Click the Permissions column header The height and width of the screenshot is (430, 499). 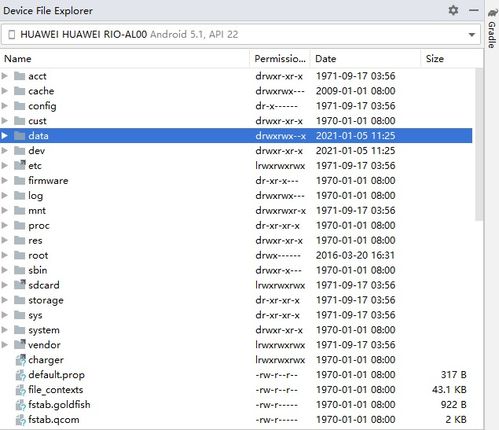(280, 59)
